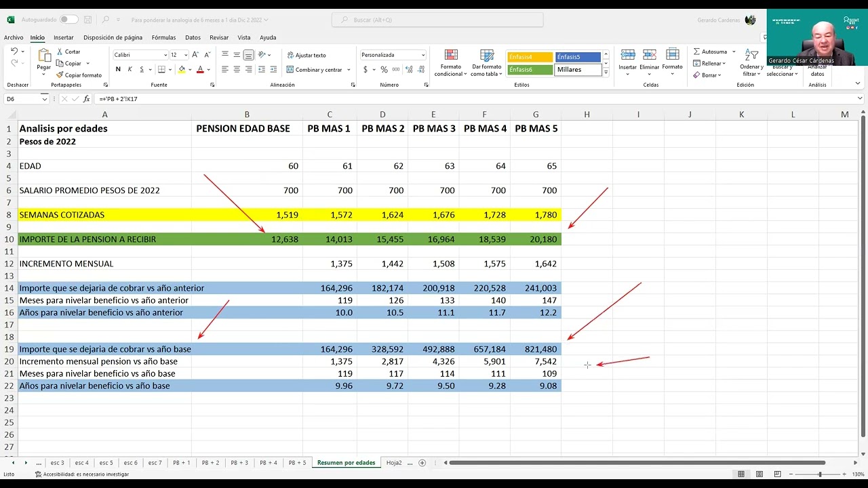The height and width of the screenshot is (488, 868).
Task: Toggle align bottom vertical alignment
Action: pos(248,55)
